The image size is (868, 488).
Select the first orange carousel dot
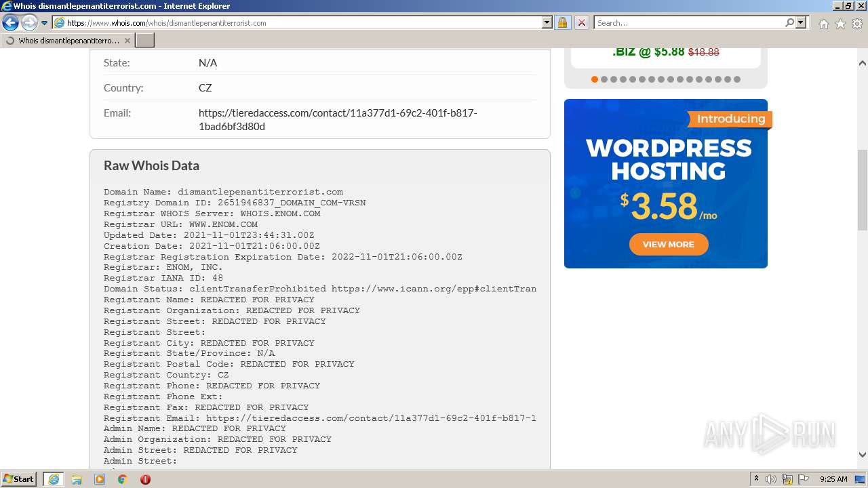[595, 79]
